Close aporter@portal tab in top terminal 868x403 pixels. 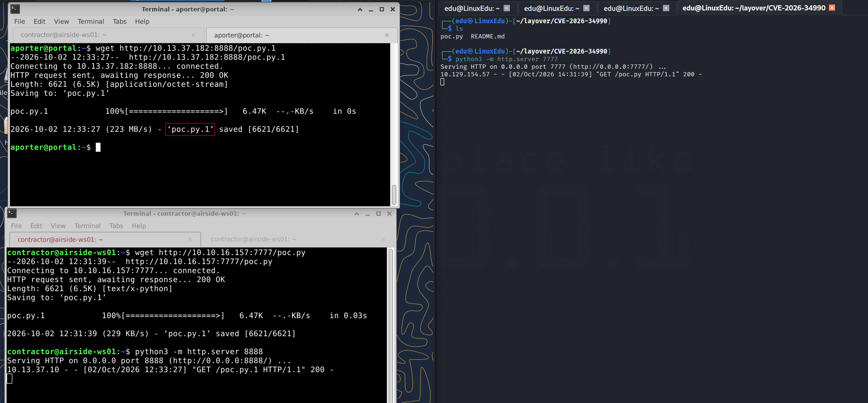[x=387, y=35]
